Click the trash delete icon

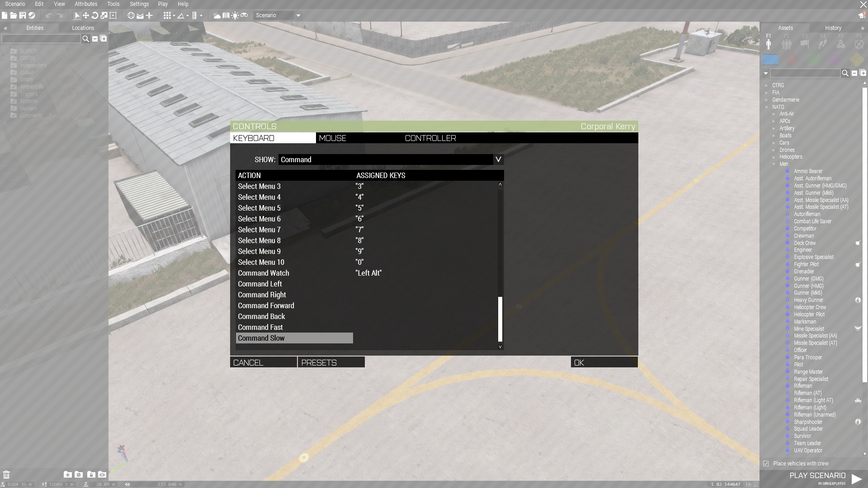[x=6, y=474]
